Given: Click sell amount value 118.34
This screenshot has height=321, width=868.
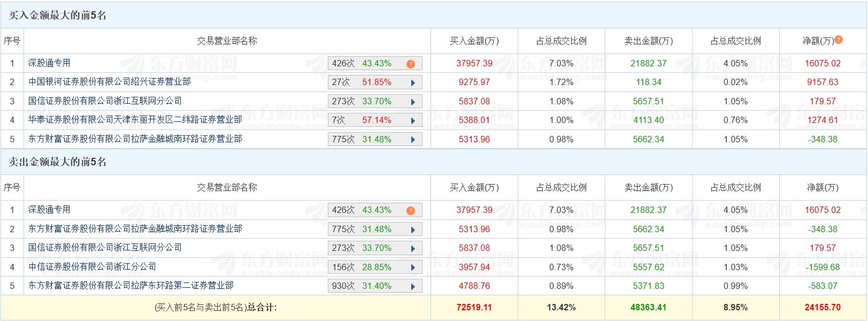Looking at the screenshot, I should point(649,82).
